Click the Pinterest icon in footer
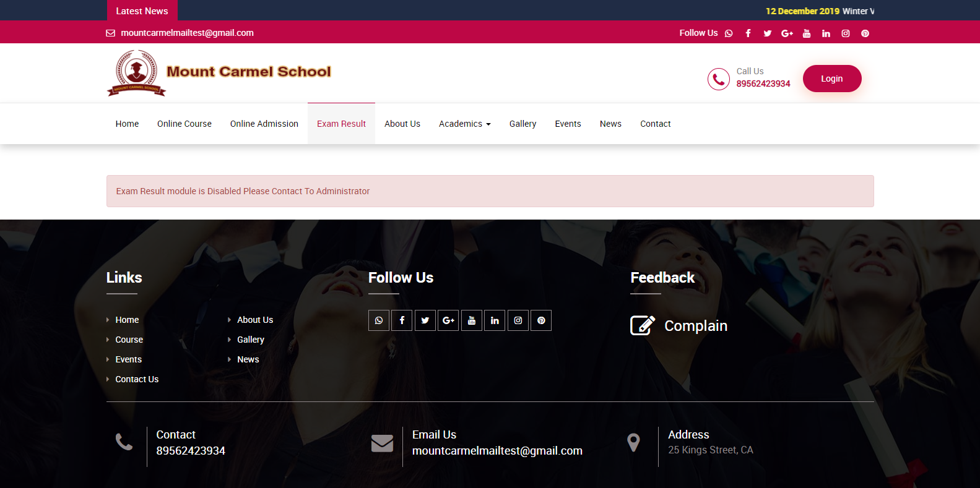 (541, 320)
